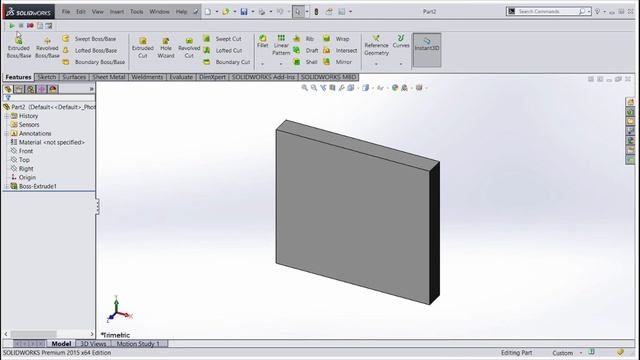Expand the FeatureManager tabs chevron
640x360 pixels.
point(91,89)
